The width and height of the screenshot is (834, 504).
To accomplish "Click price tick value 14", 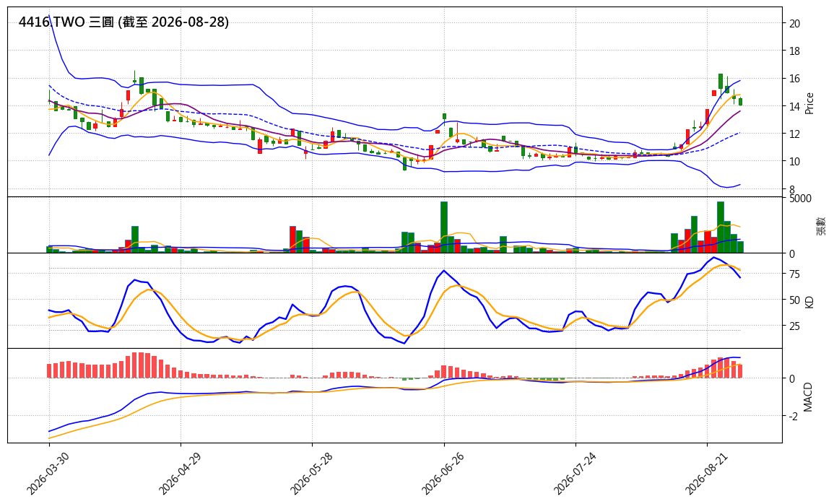I will 795,106.
